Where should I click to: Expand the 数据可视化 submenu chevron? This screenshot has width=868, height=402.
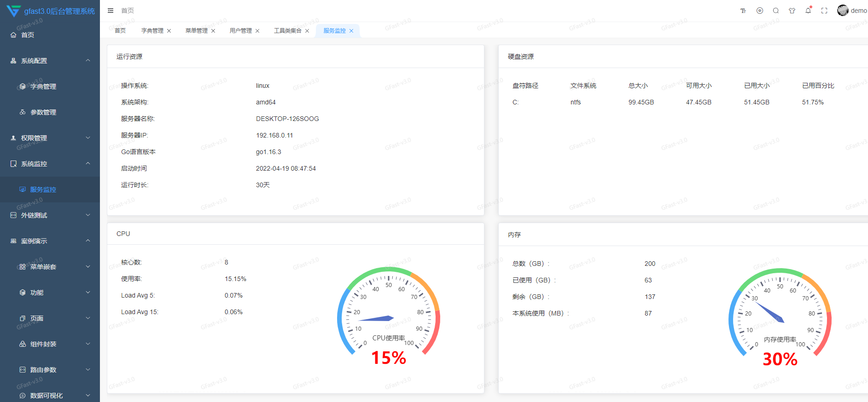tap(88, 395)
